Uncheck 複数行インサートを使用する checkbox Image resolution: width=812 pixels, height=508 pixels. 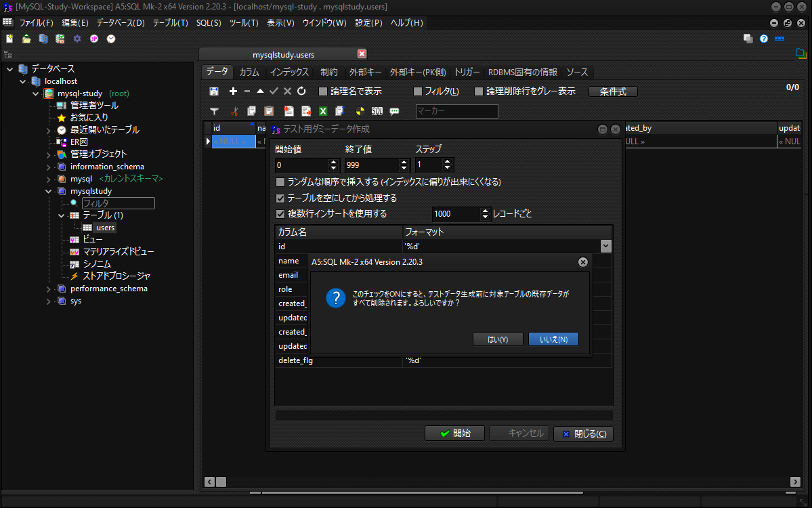tap(280, 214)
